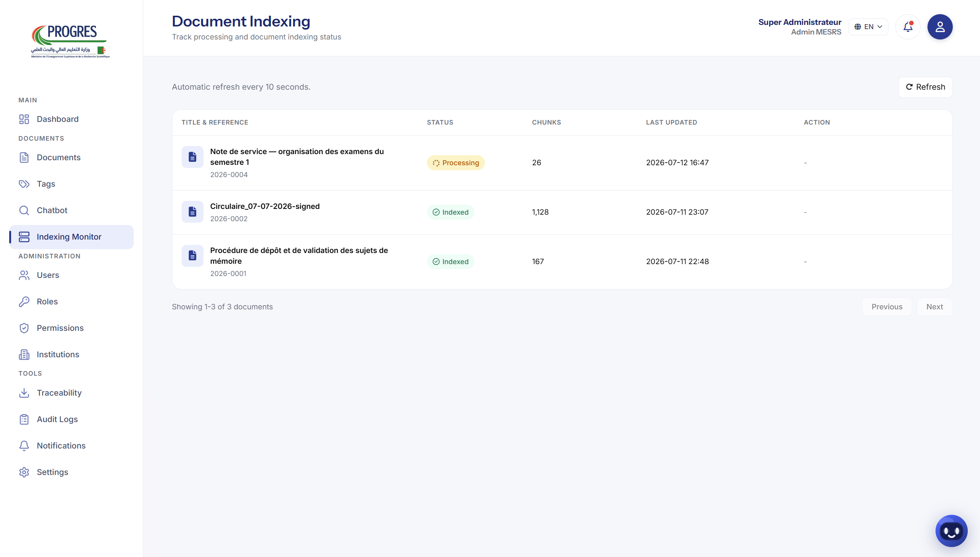Open Roles menu item
The width and height of the screenshot is (980, 557).
click(71, 302)
